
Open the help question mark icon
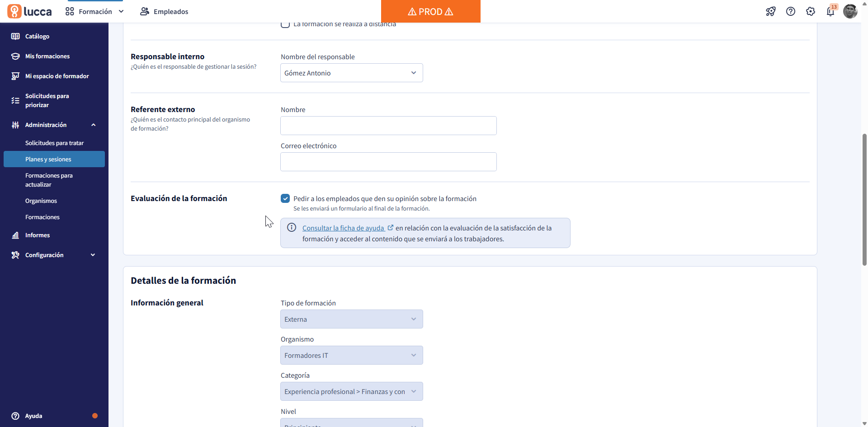(x=791, y=12)
